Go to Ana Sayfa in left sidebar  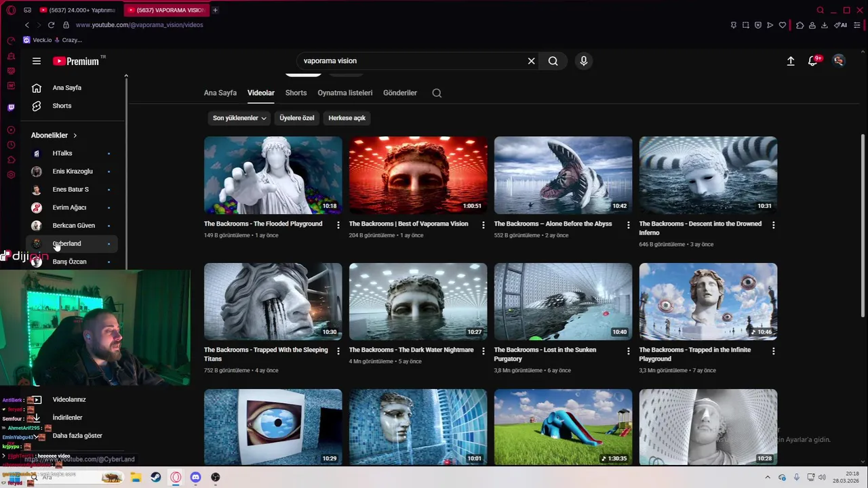pyautogui.click(x=72, y=87)
